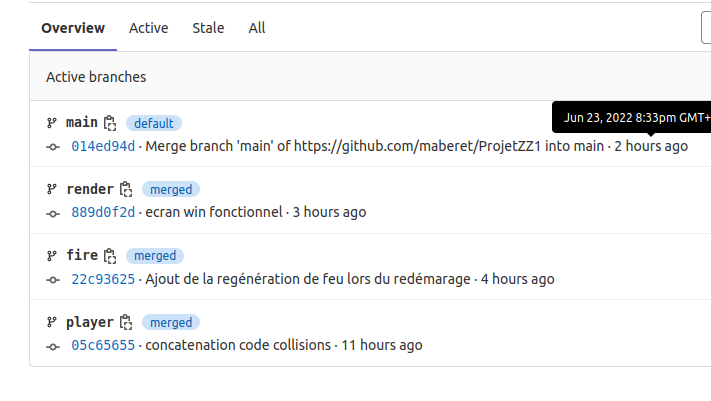Screen dimensions: 711x401
Task: Switch to the Active tab
Action: coord(148,28)
